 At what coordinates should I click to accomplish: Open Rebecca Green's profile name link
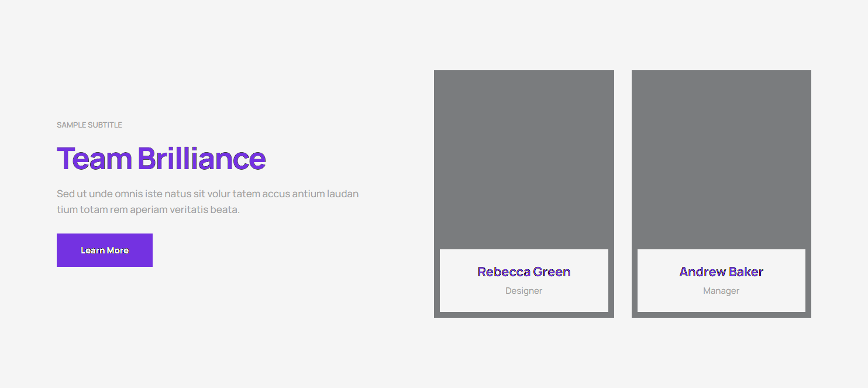point(523,272)
